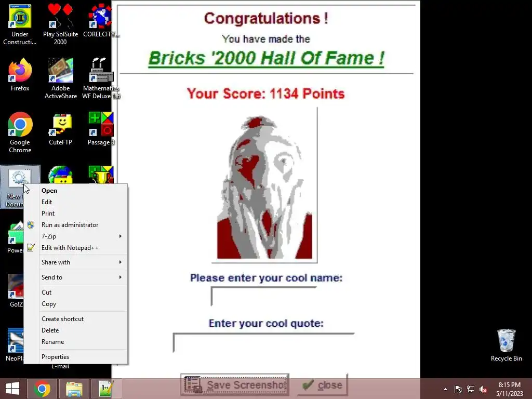Click the muted volume tray icon
This screenshot has height=399, width=532.
click(483, 389)
